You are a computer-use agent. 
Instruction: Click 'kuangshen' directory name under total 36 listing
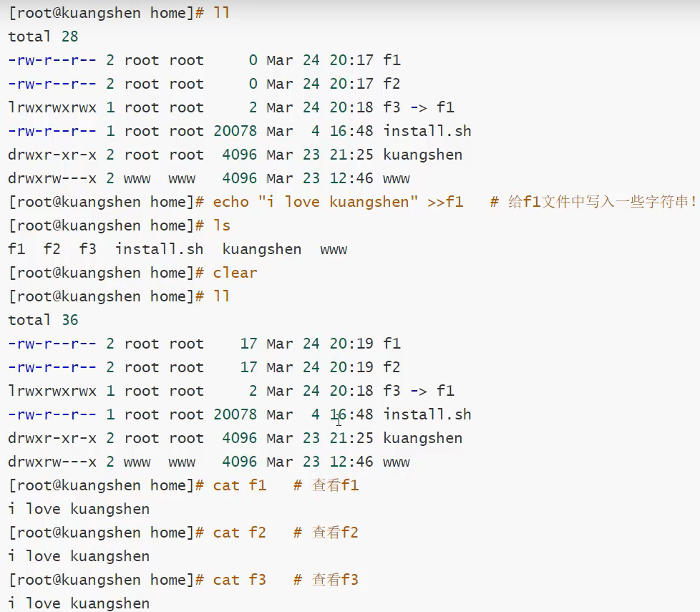pyautogui.click(x=423, y=438)
